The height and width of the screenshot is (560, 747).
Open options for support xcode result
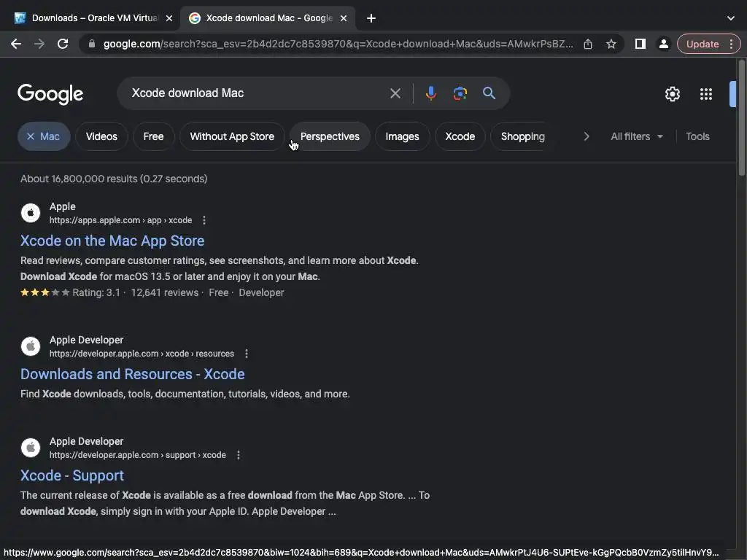pyautogui.click(x=239, y=455)
